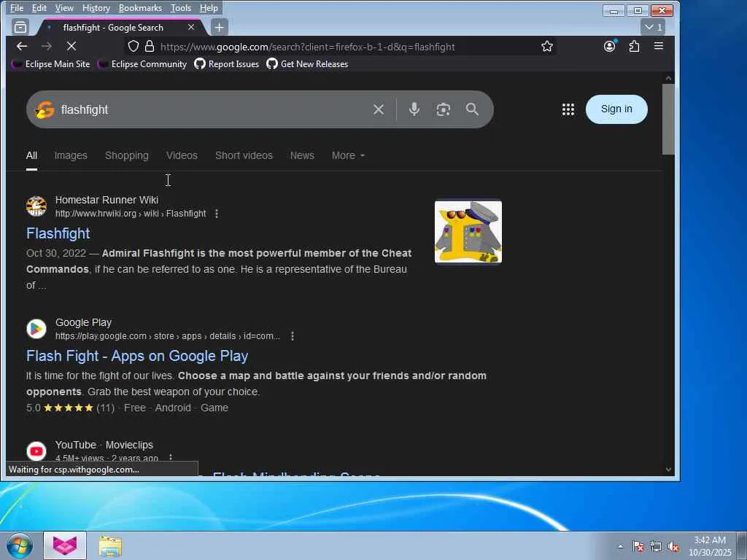The image size is (747, 560).
Task: Click the YouTube favicon
Action: tap(36, 451)
